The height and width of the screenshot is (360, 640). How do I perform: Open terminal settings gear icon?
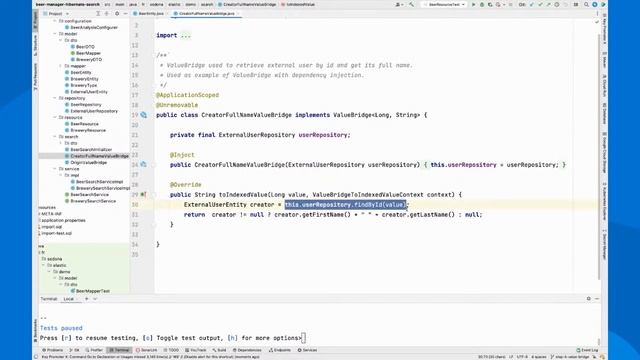[589, 299]
